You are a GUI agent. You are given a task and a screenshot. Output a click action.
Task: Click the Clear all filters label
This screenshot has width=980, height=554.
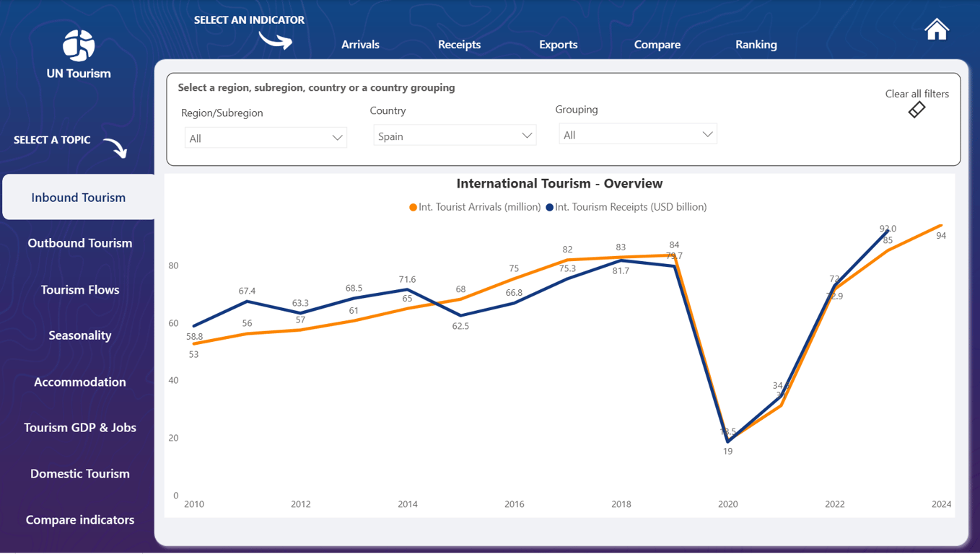[917, 94]
